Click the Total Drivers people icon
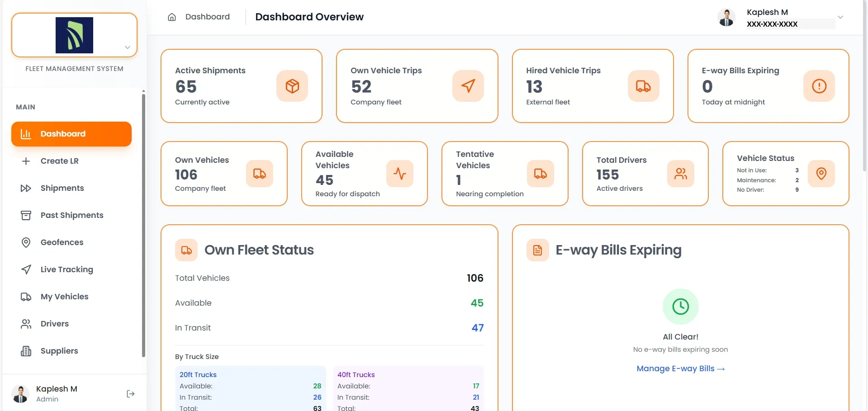This screenshot has width=868, height=411. (680, 174)
